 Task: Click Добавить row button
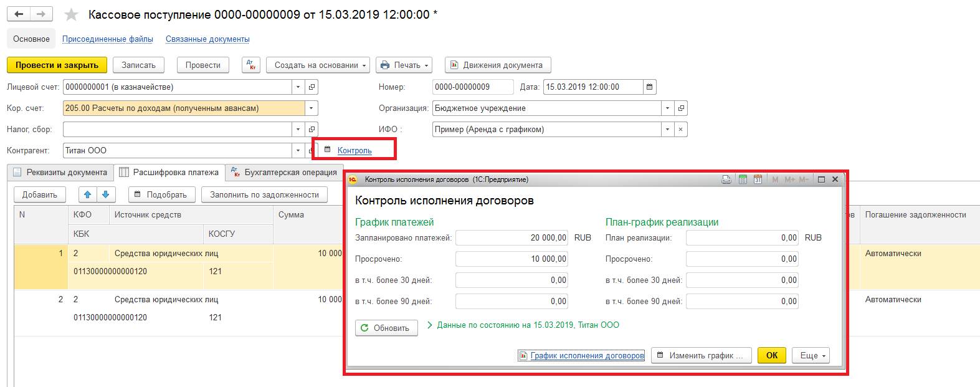[40, 194]
